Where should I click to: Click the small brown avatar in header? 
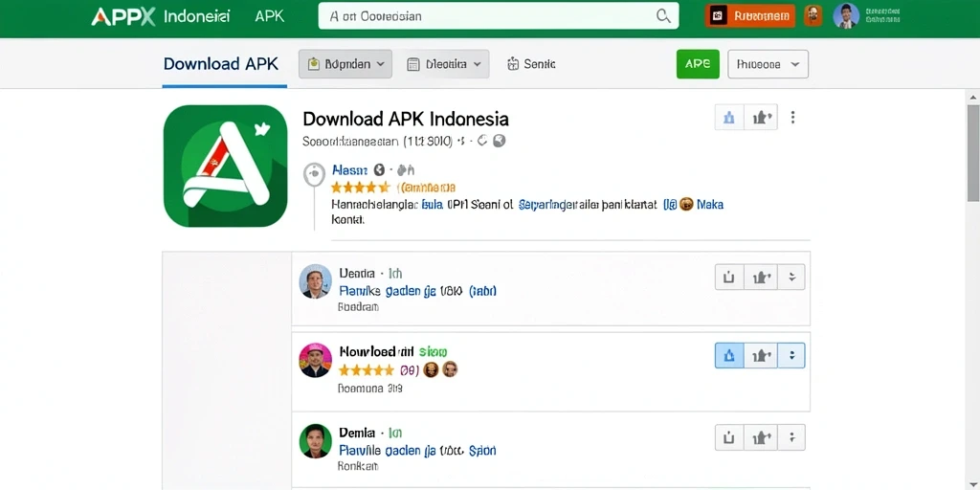[813, 15]
